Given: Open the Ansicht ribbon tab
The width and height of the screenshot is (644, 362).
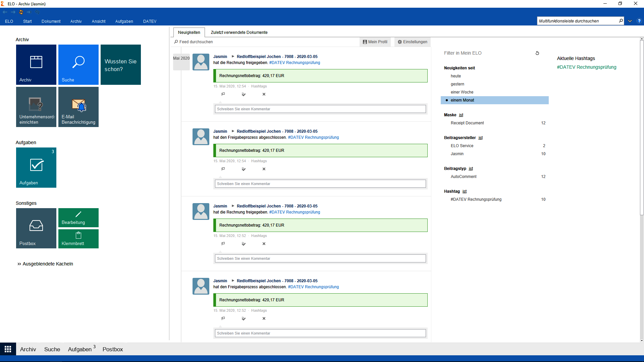Looking at the screenshot, I should tap(99, 21).
